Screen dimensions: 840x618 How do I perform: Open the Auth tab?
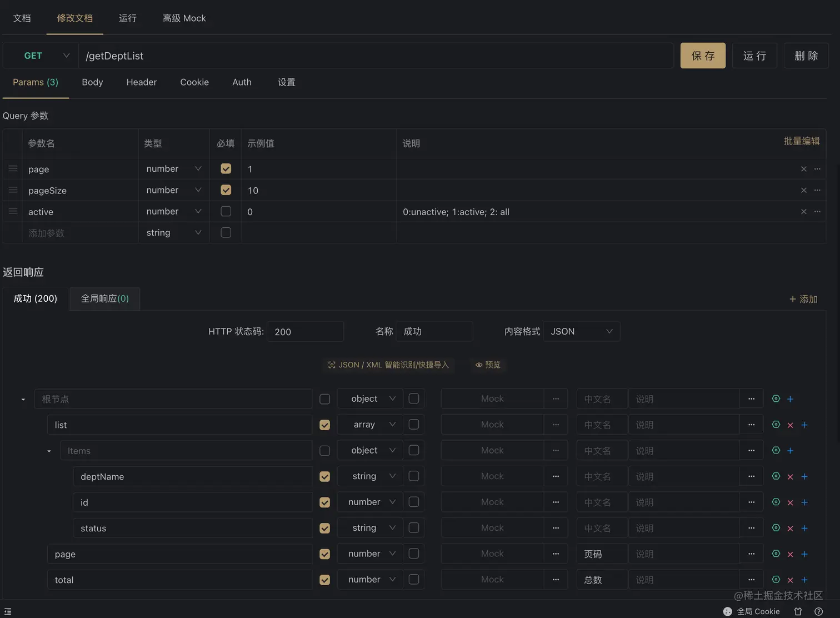tap(242, 82)
